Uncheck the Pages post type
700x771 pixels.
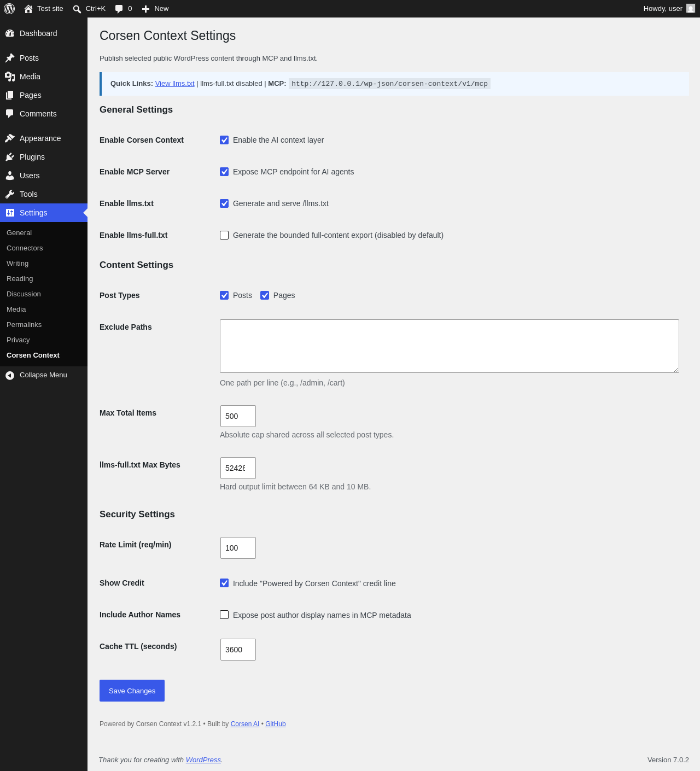265,295
